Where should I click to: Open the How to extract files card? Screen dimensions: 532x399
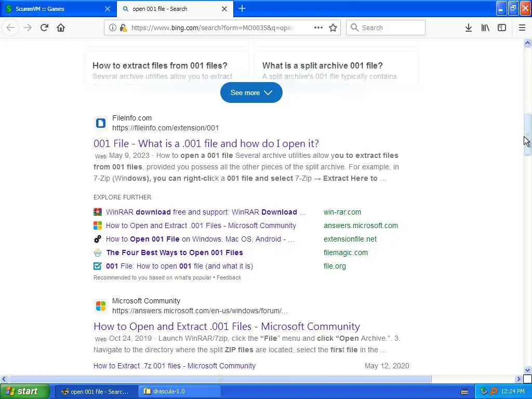[x=166, y=68]
